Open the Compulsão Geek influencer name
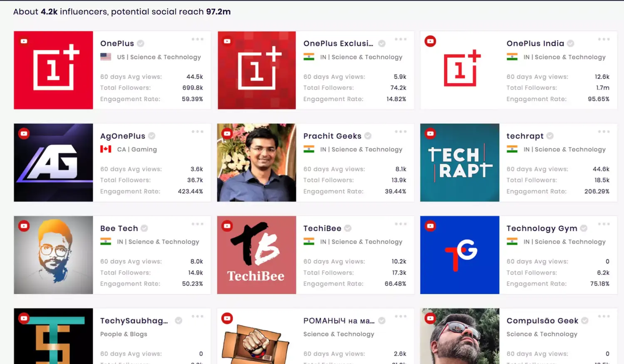Screen dimensions: 624x364 click(542, 321)
